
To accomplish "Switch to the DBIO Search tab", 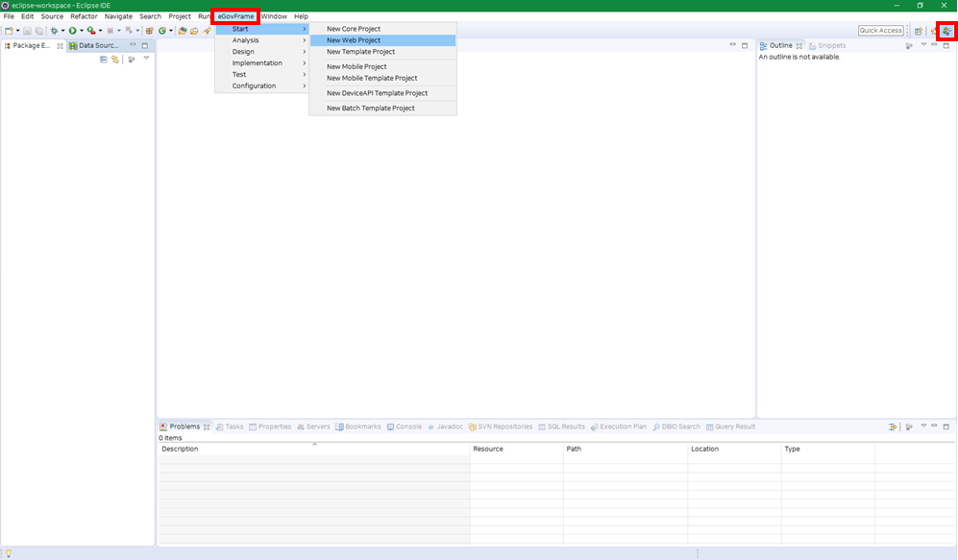I will (x=676, y=426).
